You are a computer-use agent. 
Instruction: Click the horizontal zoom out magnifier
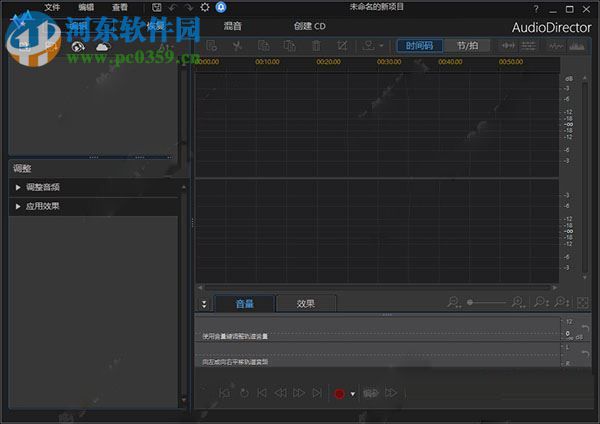coord(454,302)
